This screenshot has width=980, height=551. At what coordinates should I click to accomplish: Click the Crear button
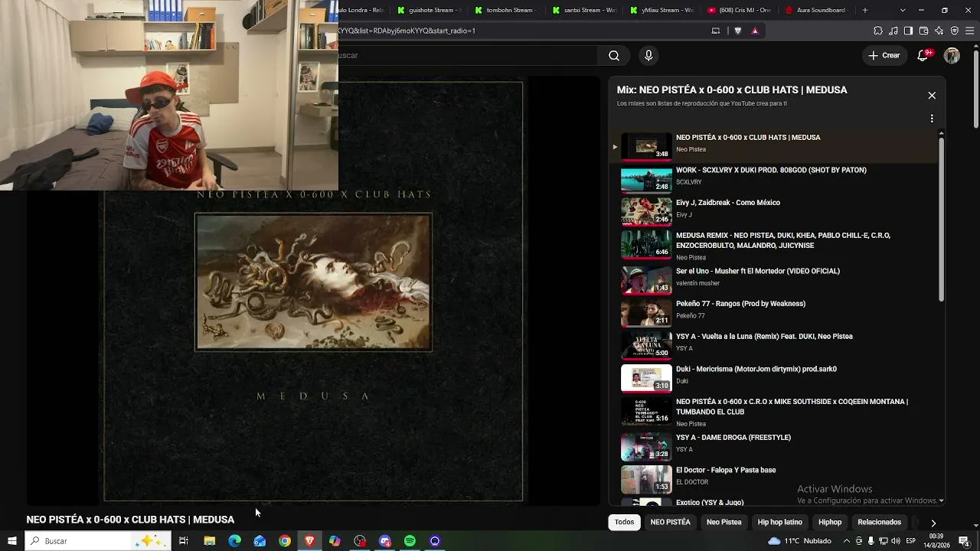click(884, 55)
